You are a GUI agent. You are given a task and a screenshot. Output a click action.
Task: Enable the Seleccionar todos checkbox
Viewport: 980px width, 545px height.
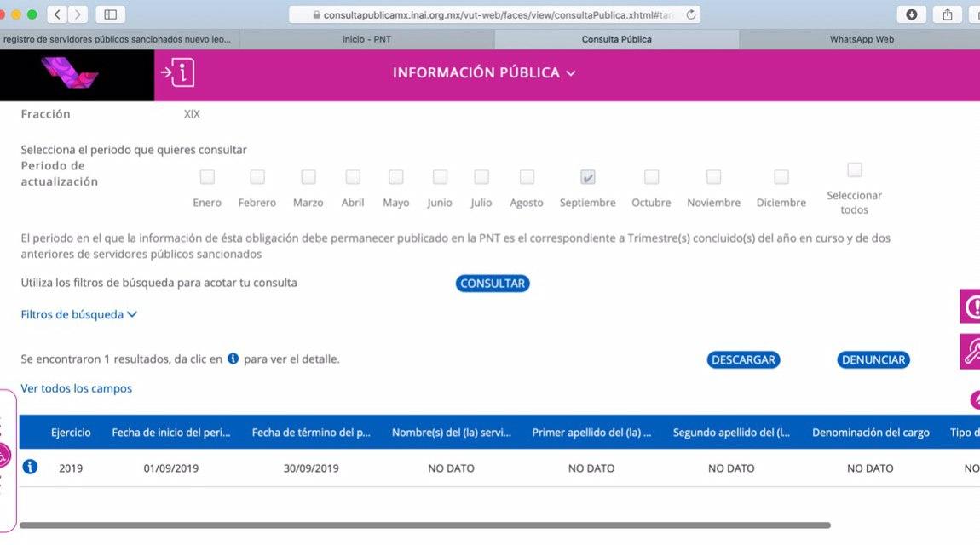point(855,170)
